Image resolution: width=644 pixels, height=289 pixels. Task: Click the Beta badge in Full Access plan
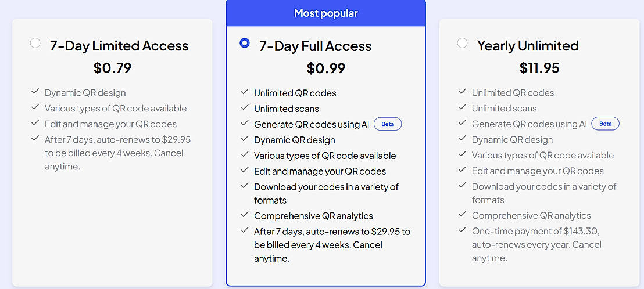tap(388, 124)
